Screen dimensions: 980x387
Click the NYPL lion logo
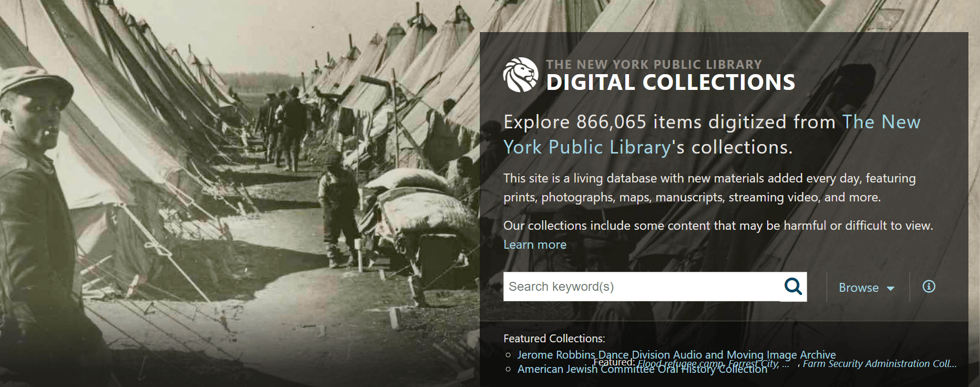[x=521, y=75]
